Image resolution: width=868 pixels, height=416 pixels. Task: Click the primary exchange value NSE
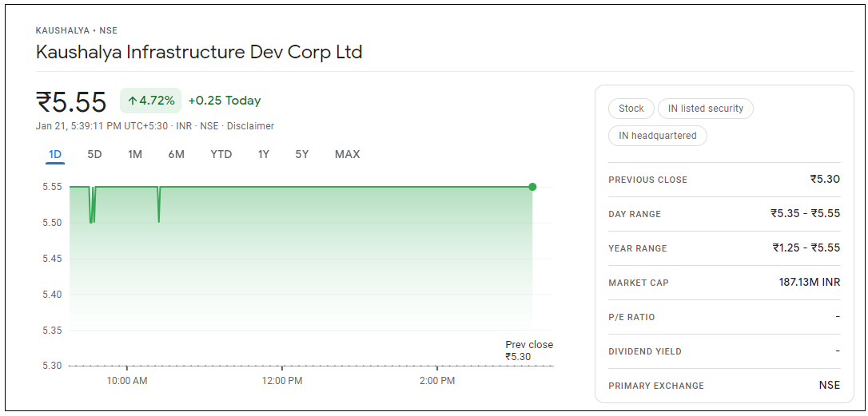pos(830,385)
